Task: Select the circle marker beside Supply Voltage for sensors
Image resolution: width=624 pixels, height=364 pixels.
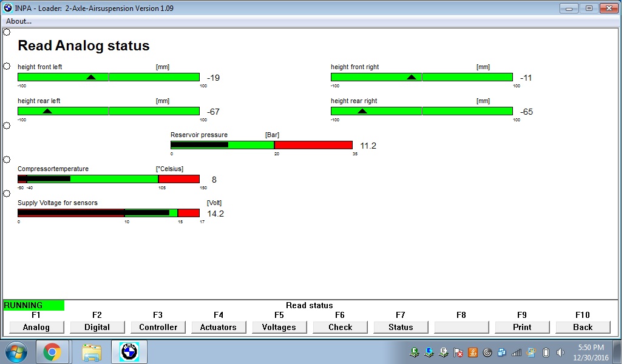Action: point(7,194)
